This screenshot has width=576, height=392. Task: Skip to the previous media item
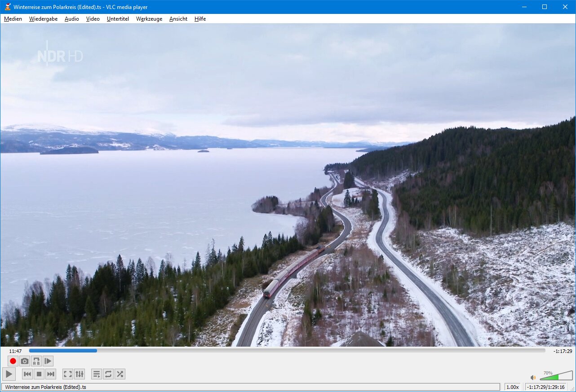(x=27, y=374)
